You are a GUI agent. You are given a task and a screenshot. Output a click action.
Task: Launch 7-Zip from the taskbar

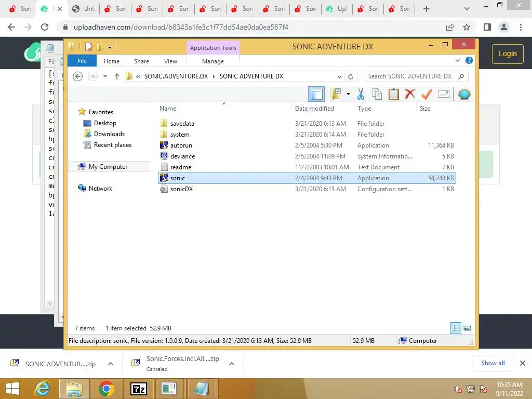(x=139, y=389)
